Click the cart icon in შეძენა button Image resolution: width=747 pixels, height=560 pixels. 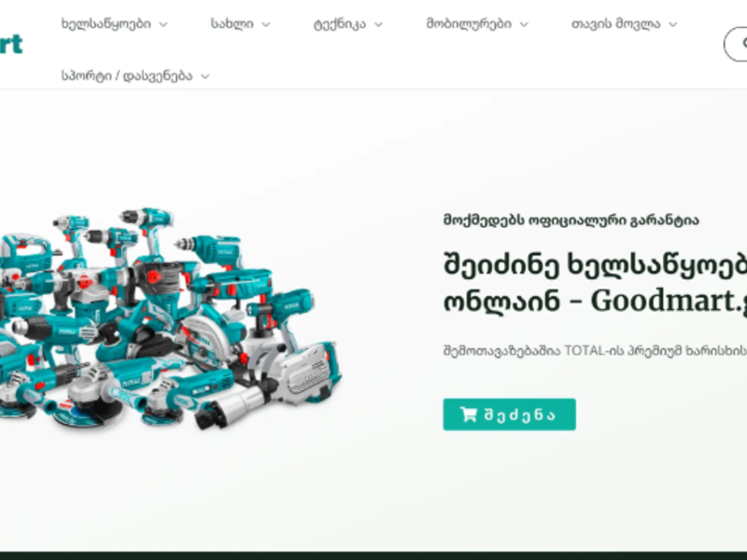469,414
